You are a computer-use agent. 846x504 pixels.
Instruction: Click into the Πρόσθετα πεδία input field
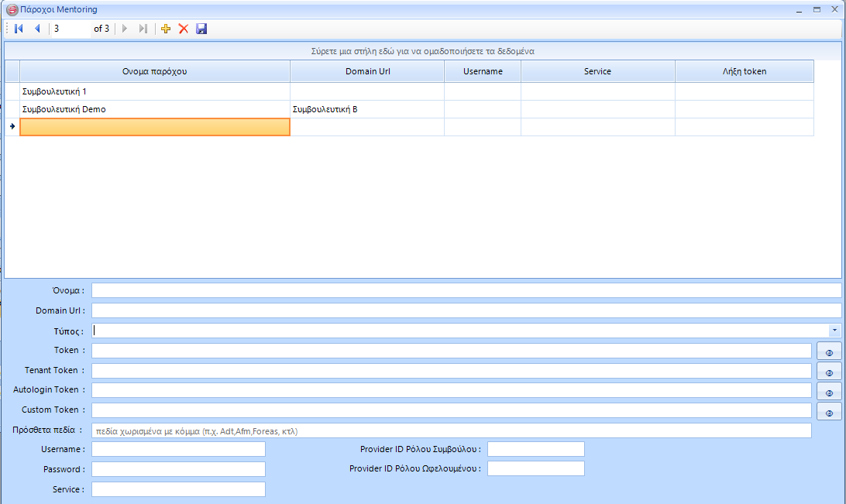pyautogui.click(x=451, y=430)
